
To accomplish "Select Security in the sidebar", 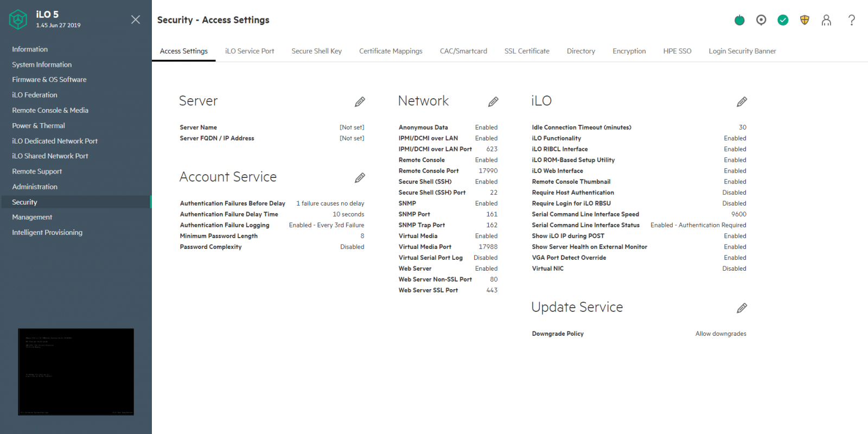I will 76,202.
